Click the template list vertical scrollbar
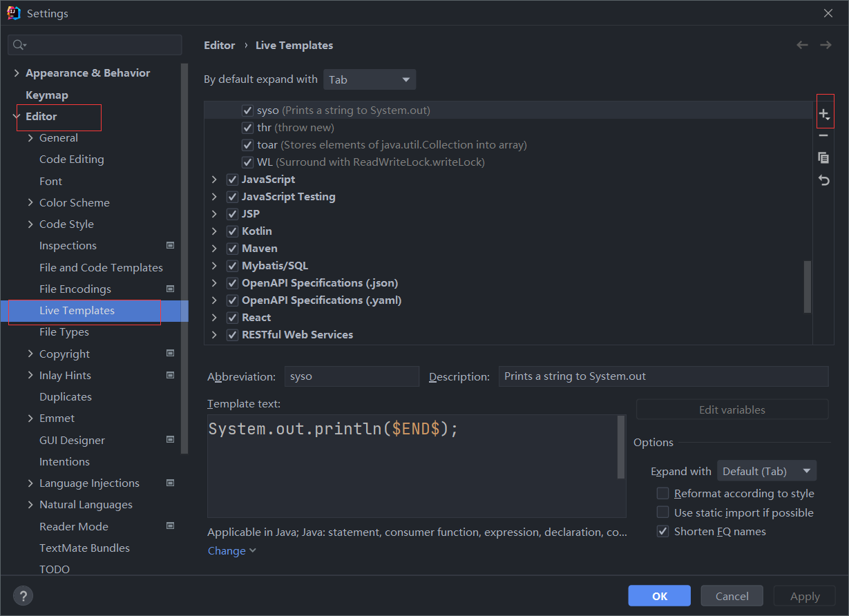The width and height of the screenshot is (849, 616). coord(808,286)
